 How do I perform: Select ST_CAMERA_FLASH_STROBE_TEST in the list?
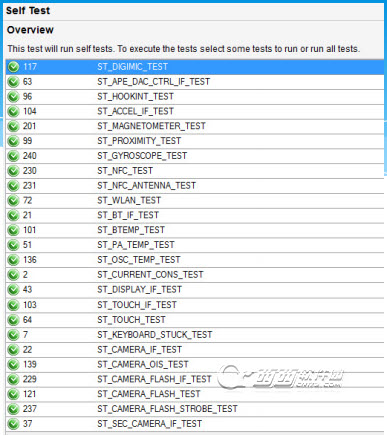tap(167, 409)
